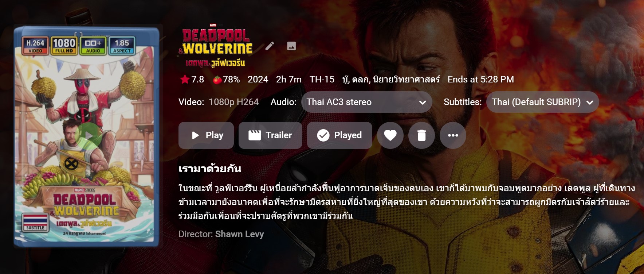Watch the Trailer
Image resolution: width=644 pixels, height=274 pixels.
coord(270,135)
